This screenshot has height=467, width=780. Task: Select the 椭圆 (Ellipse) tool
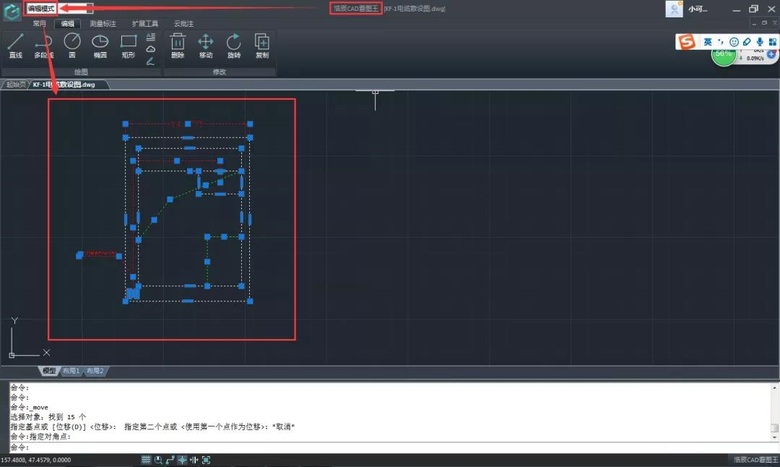pyautogui.click(x=100, y=45)
